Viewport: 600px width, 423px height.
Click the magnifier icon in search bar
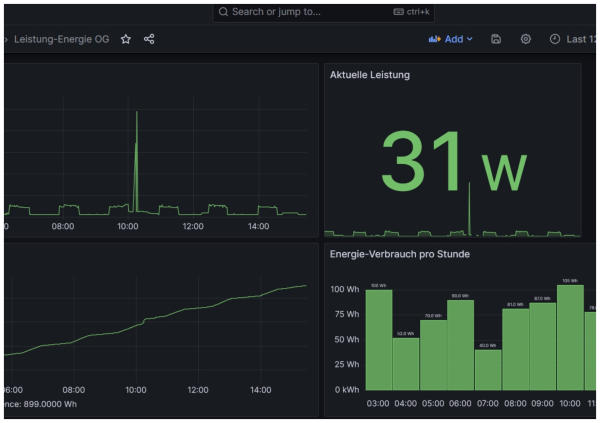point(223,12)
